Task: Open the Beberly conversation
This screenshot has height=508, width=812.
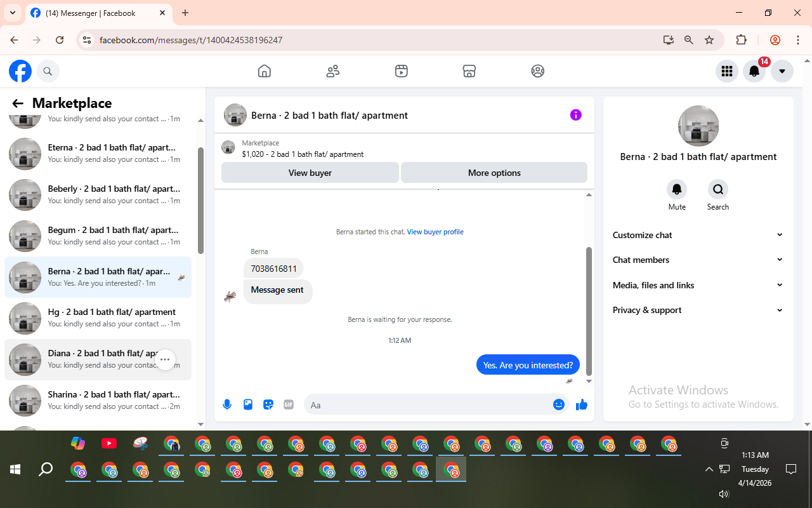Action: click(98, 195)
